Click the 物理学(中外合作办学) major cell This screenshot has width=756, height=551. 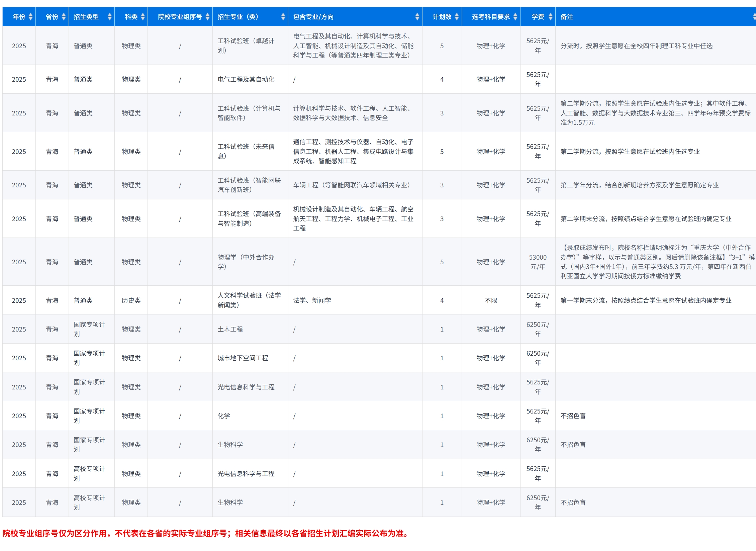[x=246, y=262]
